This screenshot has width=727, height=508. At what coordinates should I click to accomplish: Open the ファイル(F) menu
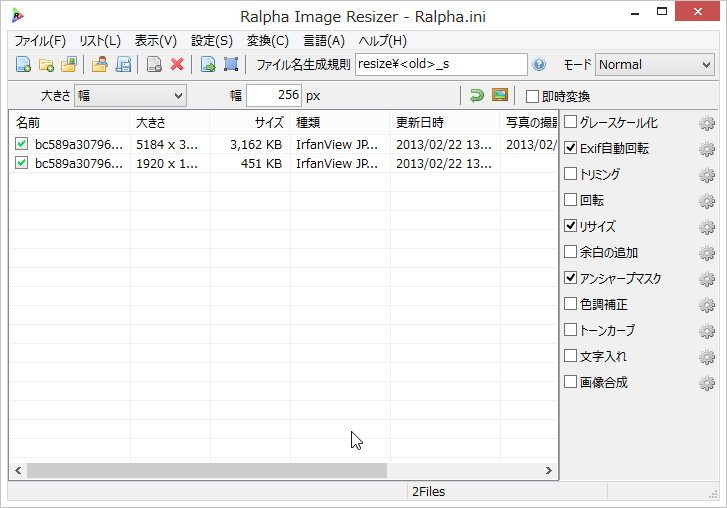pyautogui.click(x=40, y=41)
